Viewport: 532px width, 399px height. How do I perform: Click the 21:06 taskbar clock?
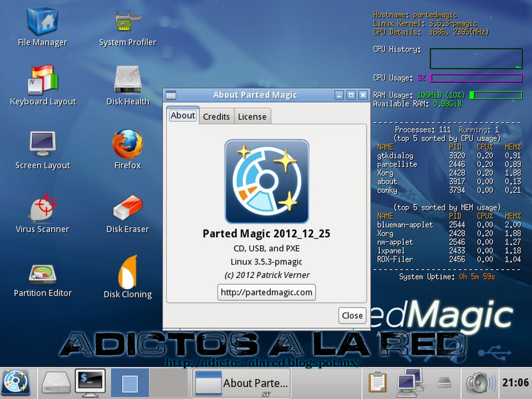click(515, 383)
